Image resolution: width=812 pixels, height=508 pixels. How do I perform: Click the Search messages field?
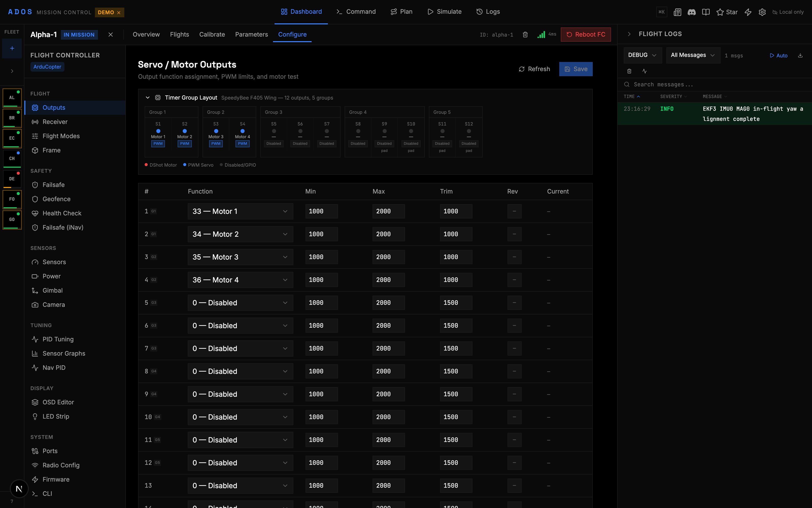[x=715, y=85]
